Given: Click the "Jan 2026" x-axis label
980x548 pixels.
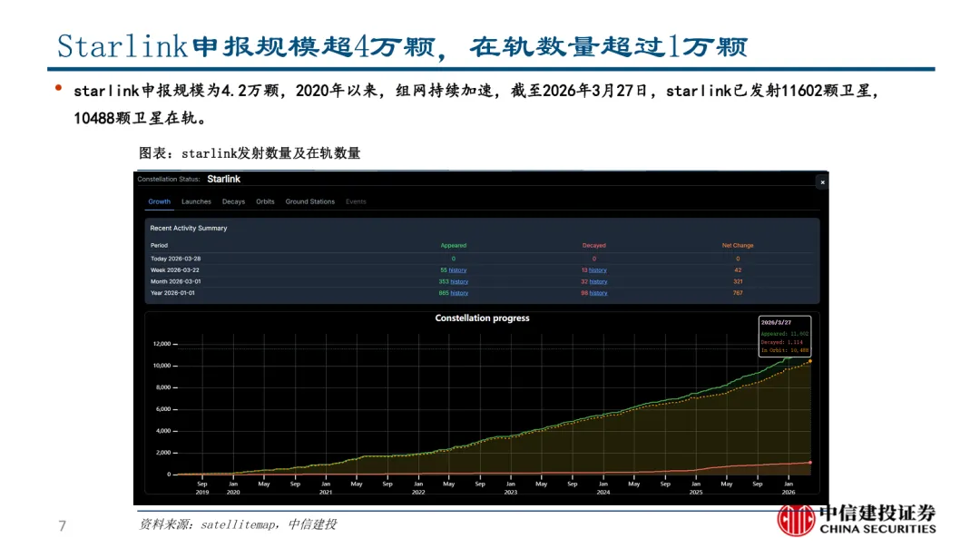Looking at the screenshot, I should (789, 488).
